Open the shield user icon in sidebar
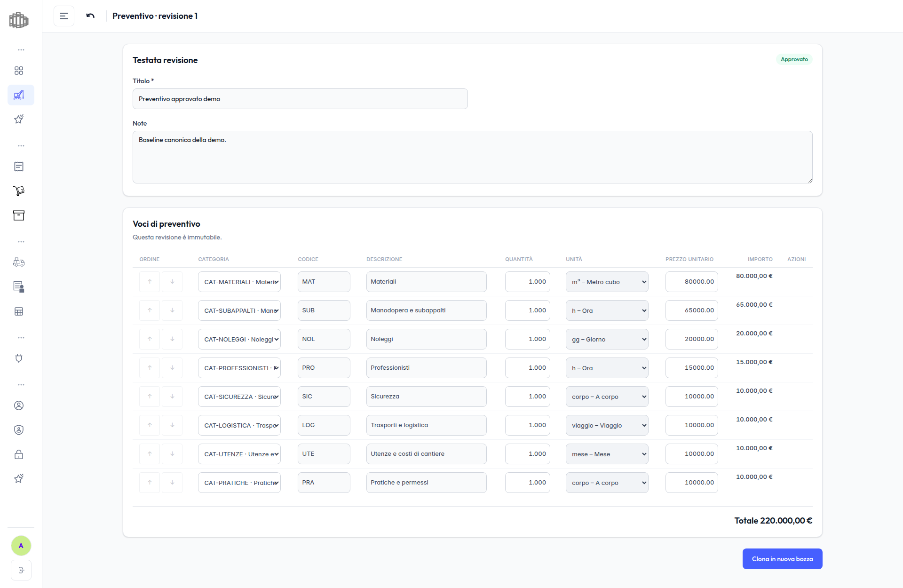The image size is (903, 588). point(19,430)
